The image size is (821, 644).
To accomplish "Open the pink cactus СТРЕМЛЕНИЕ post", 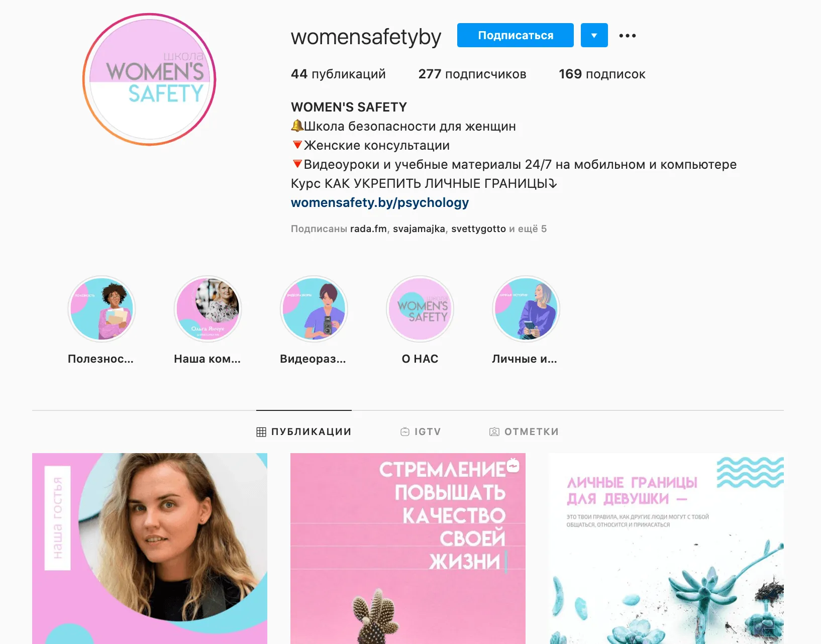I will [x=408, y=549].
